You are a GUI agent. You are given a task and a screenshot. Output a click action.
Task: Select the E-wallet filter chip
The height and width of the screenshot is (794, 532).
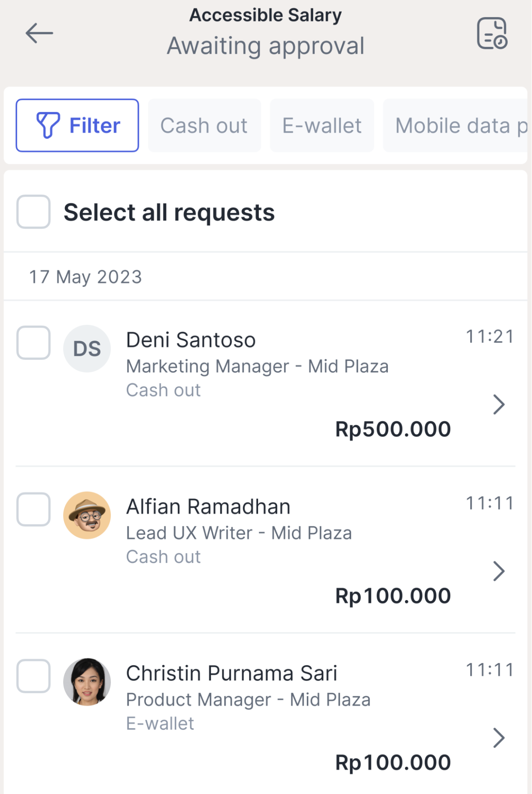[x=322, y=126]
